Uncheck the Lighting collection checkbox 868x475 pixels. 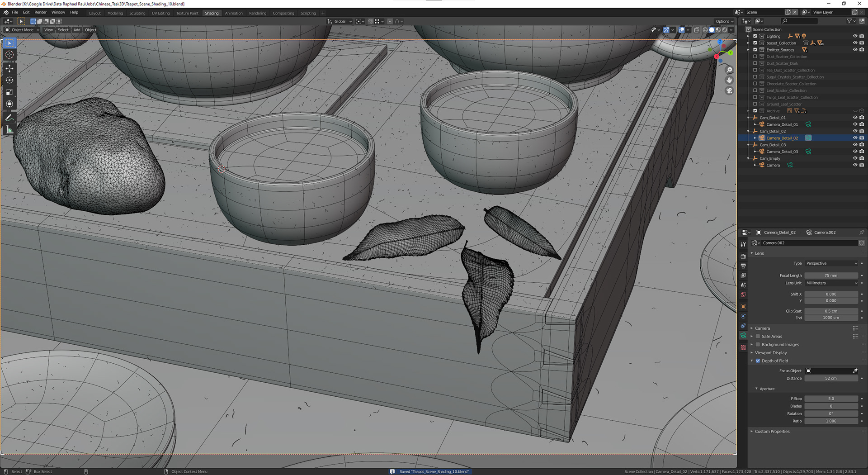pyautogui.click(x=755, y=36)
